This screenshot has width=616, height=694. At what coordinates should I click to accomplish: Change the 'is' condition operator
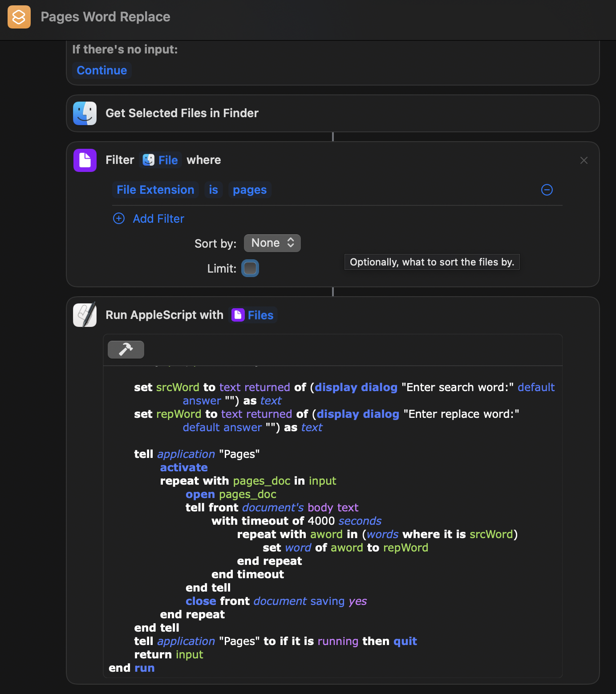[214, 190]
